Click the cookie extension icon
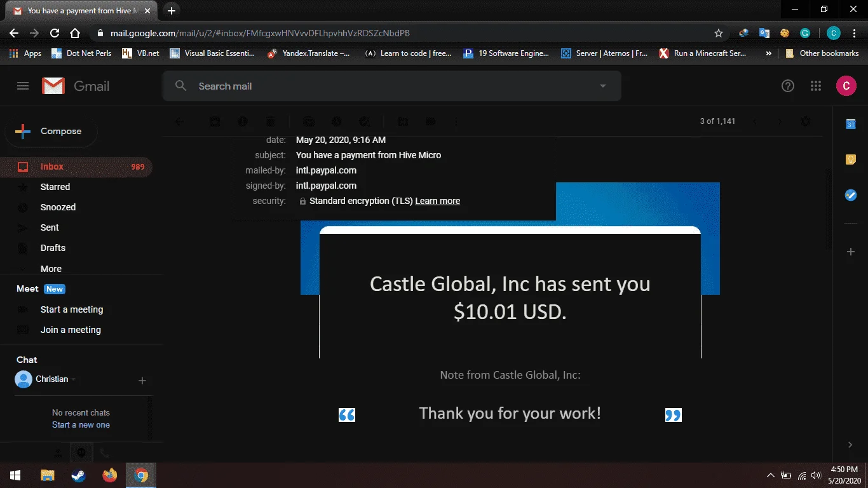Image resolution: width=868 pixels, height=488 pixels. coord(785,33)
